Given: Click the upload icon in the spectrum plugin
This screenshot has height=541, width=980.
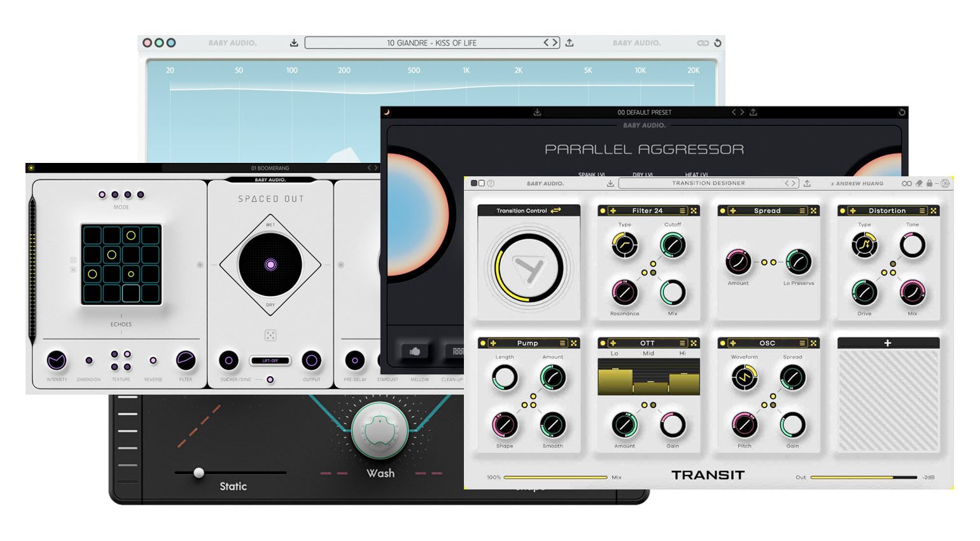Looking at the screenshot, I should pyautogui.click(x=570, y=43).
